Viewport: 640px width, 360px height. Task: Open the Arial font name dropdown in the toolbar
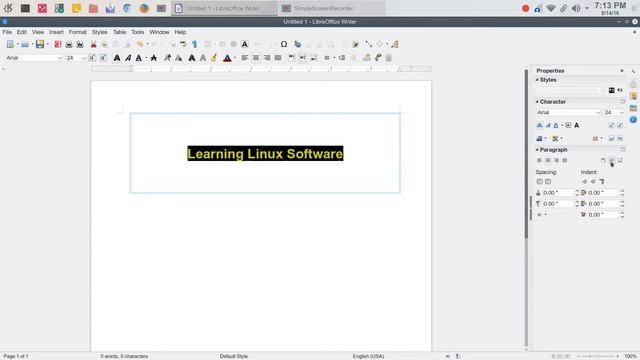60,58
